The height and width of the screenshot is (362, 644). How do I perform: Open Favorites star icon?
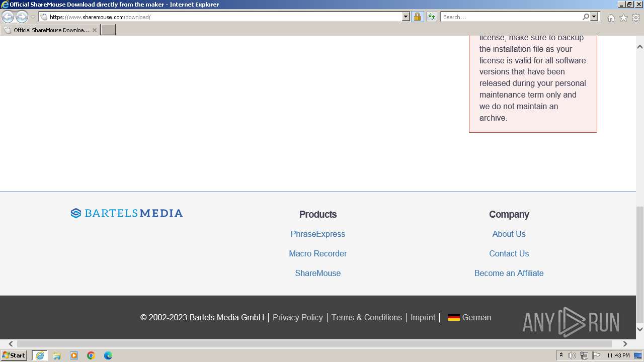tap(623, 18)
